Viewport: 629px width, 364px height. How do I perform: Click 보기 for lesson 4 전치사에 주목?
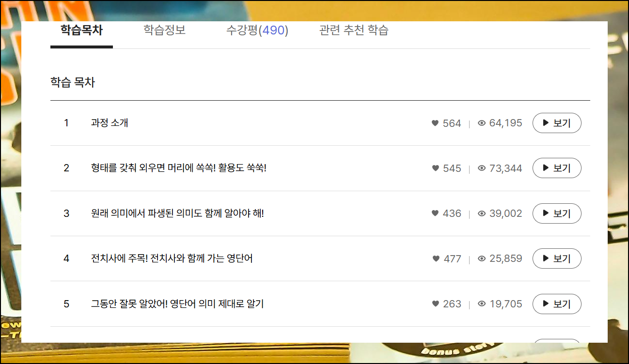(x=557, y=258)
